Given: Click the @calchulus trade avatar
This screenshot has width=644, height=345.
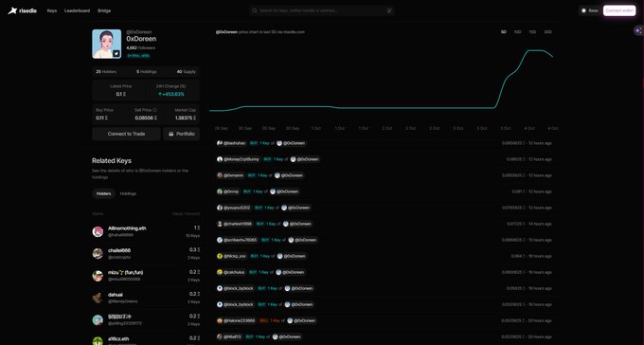Looking at the screenshot, I should [x=220, y=272].
